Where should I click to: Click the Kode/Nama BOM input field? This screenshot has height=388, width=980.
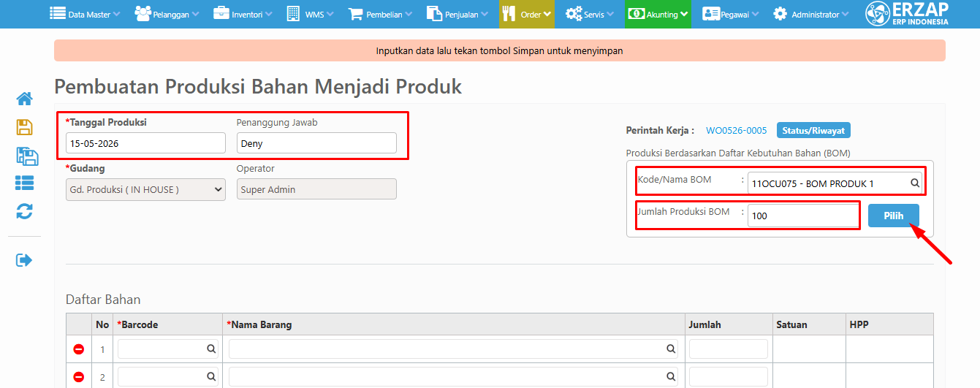coord(835,183)
